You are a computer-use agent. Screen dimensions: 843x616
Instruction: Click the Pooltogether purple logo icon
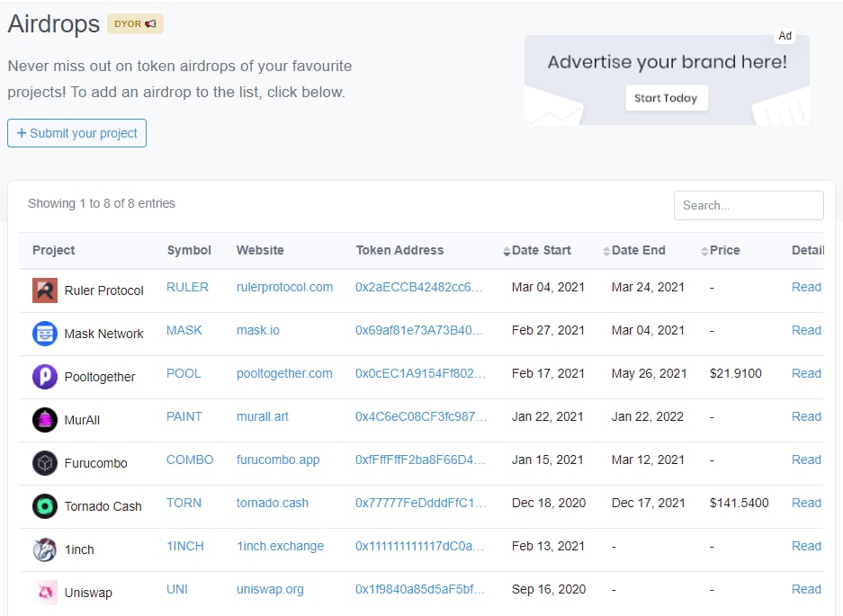(x=45, y=377)
